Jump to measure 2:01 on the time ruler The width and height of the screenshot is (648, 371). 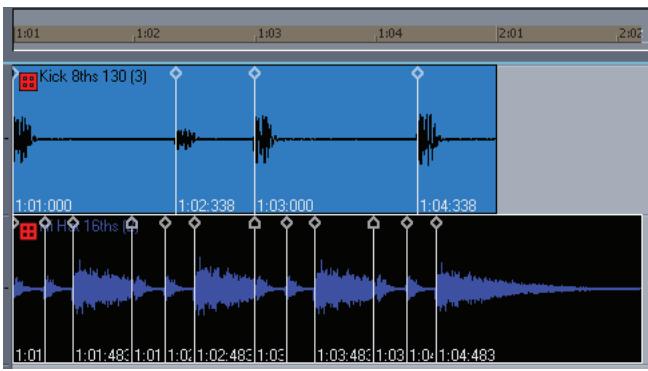510,33
